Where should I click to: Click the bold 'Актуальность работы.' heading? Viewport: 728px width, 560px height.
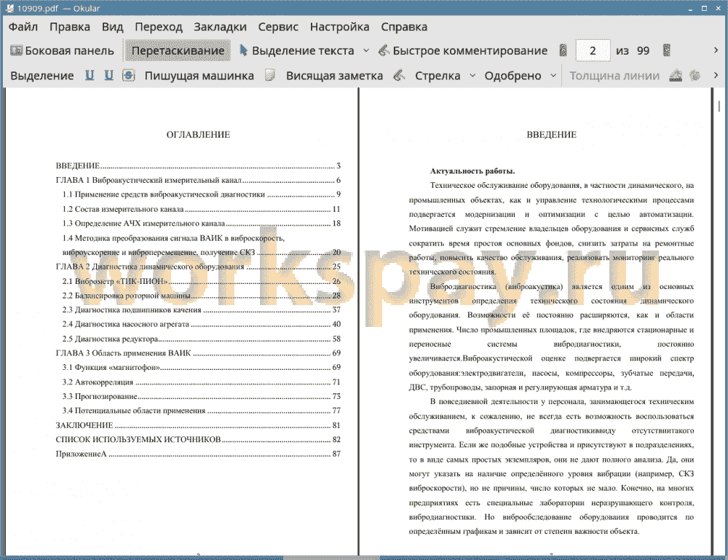click(472, 171)
